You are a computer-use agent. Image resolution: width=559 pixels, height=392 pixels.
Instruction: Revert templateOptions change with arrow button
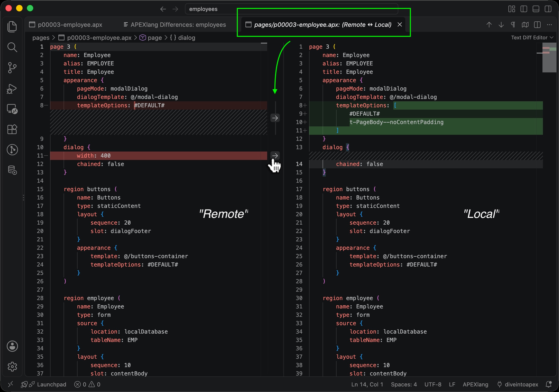point(275,118)
